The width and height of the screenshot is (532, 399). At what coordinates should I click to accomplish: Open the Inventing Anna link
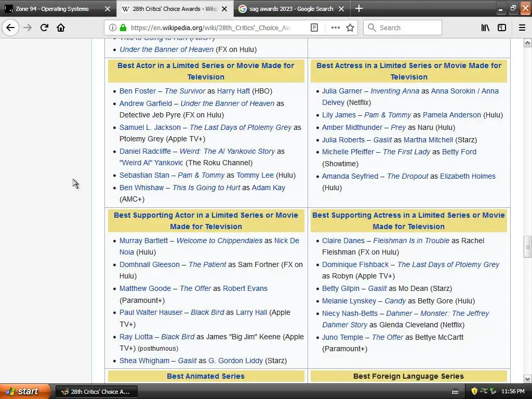[395, 91]
